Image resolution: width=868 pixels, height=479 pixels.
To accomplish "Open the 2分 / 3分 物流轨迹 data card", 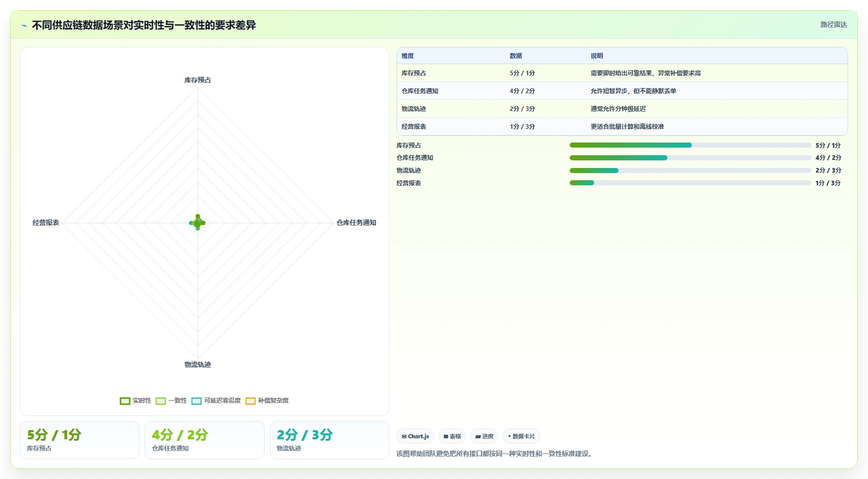I will coord(329,440).
